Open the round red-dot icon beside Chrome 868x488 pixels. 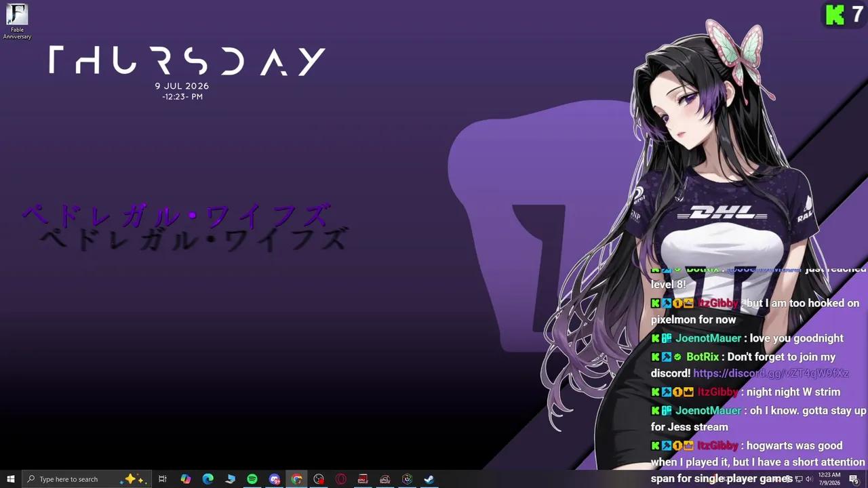319,479
